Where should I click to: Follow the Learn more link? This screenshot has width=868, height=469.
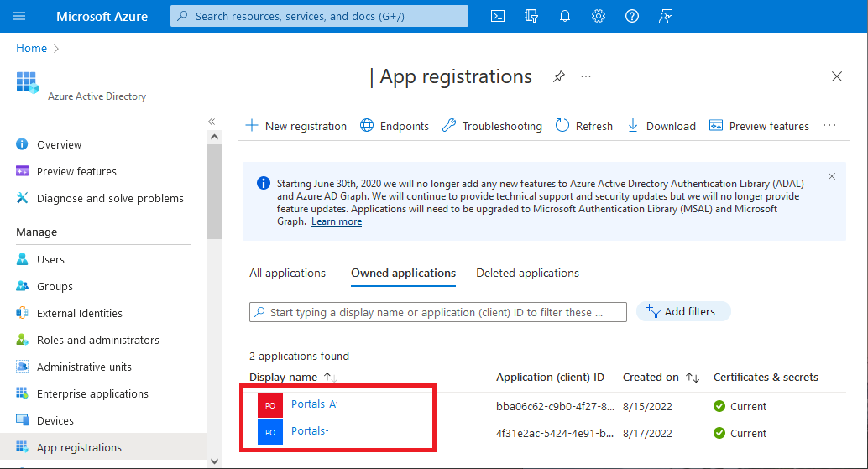(x=337, y=221)
